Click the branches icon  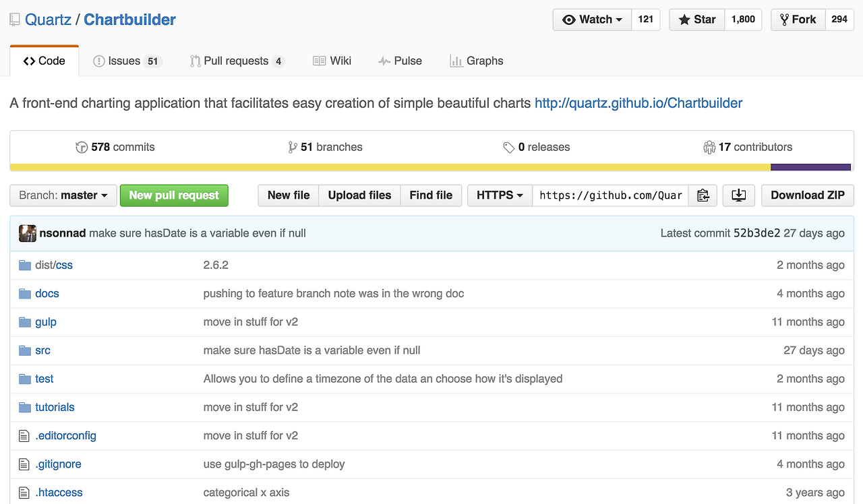(x=292, y=148)
